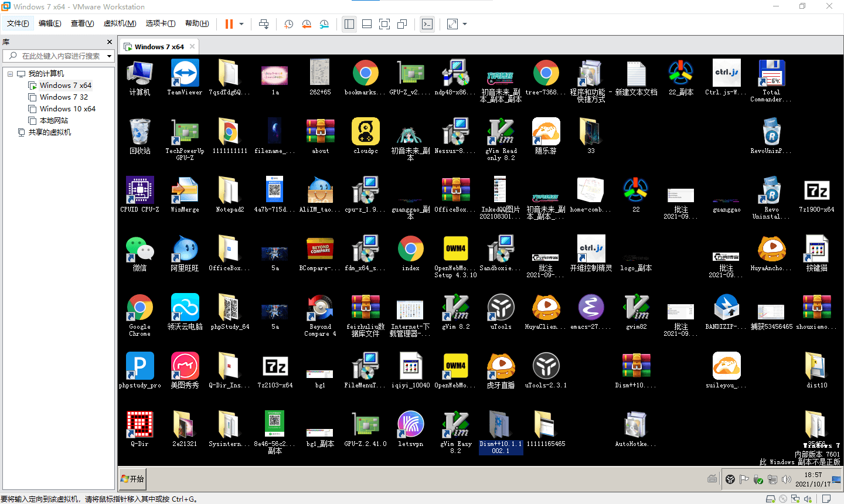Revert to snapshot using the toolbar icon
844x504 pixels.
[307, 24]
